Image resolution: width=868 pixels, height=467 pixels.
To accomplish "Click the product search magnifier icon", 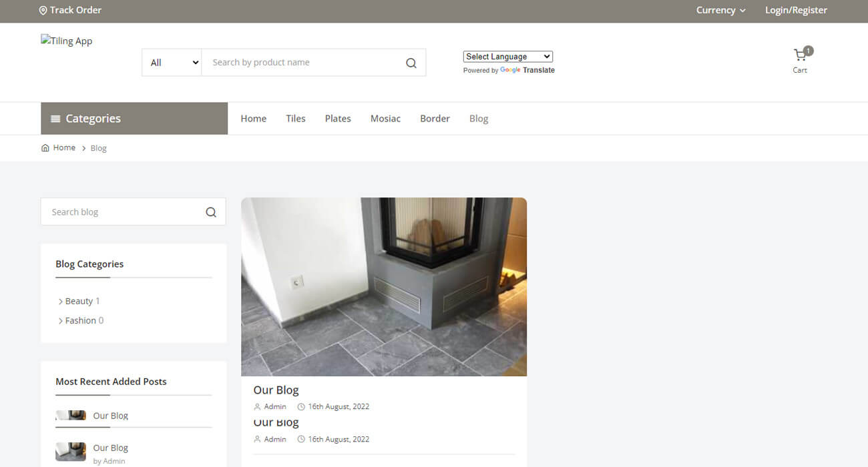I will (x=411, y=63).
